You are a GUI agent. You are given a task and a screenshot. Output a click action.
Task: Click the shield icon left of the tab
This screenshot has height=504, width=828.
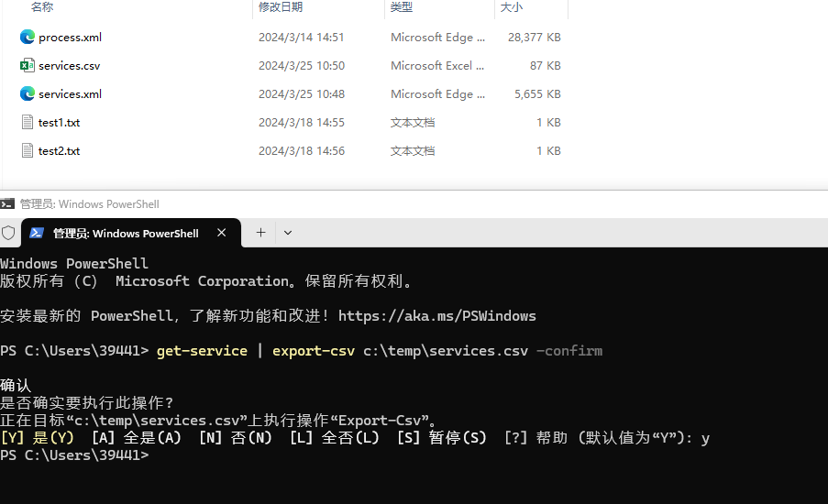point(8,233)
